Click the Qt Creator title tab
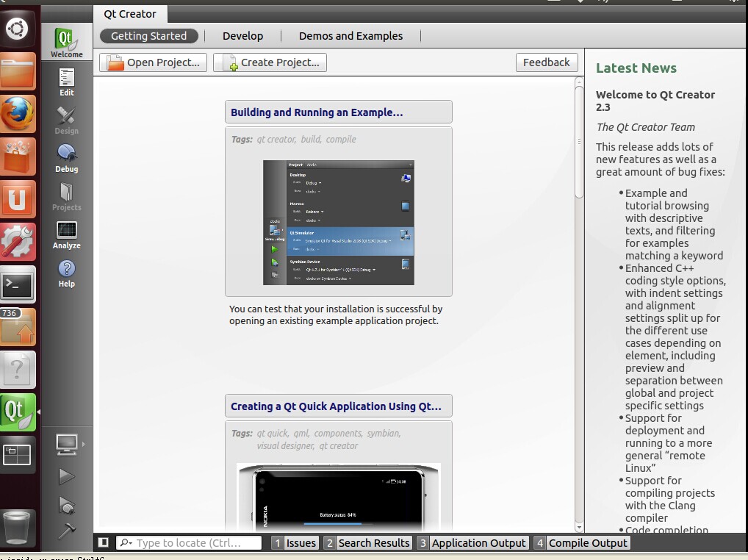Image resolution: width=748 pixels, height=560 pixels. tap(130, 14)
